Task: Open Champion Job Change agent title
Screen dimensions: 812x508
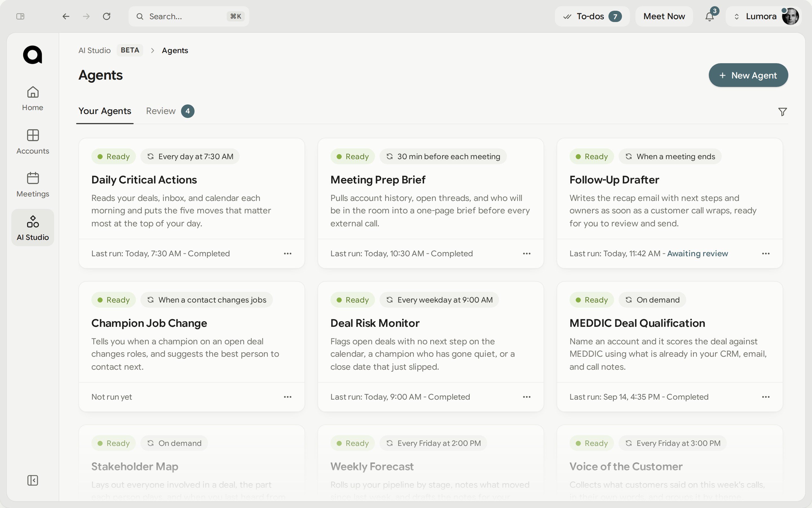Action: (149, 323)
